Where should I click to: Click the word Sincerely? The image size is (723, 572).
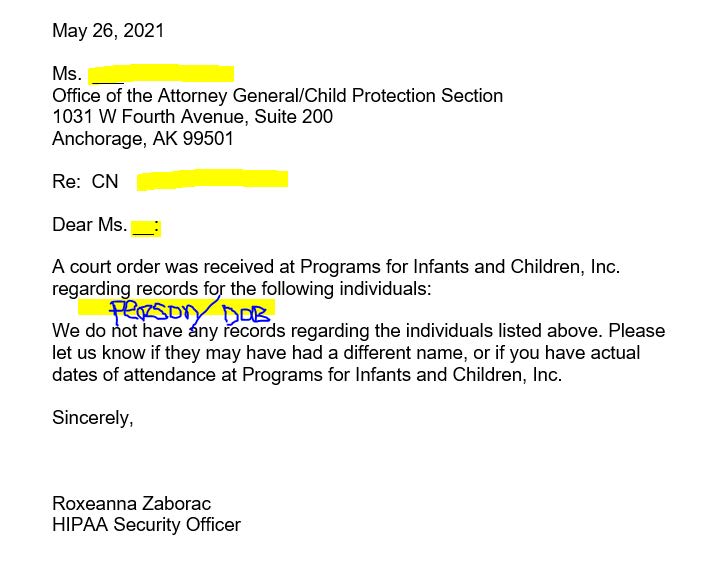[92, 418]
